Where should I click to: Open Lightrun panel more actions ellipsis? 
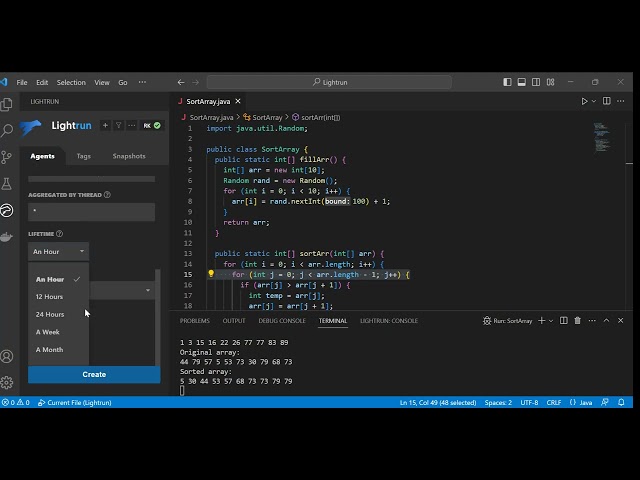131,125
